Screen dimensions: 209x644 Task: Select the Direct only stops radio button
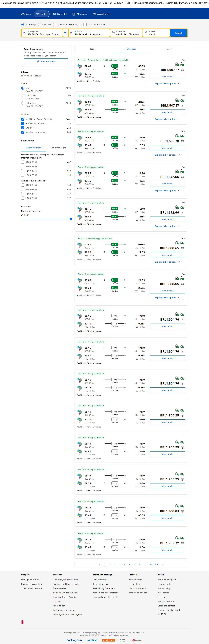23,96
